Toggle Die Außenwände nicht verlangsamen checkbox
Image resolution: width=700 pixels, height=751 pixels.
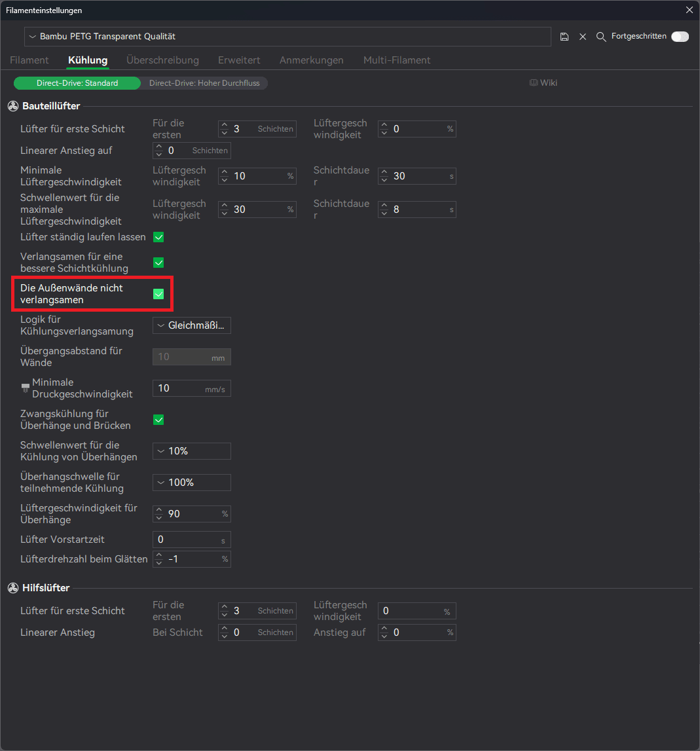tap(158, 294)
